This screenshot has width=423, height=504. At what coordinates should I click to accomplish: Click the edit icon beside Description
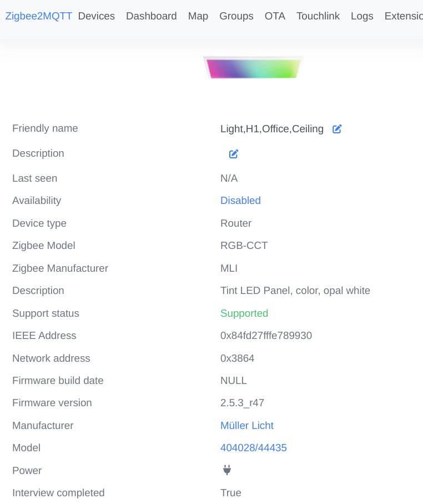tap(234, 154)
